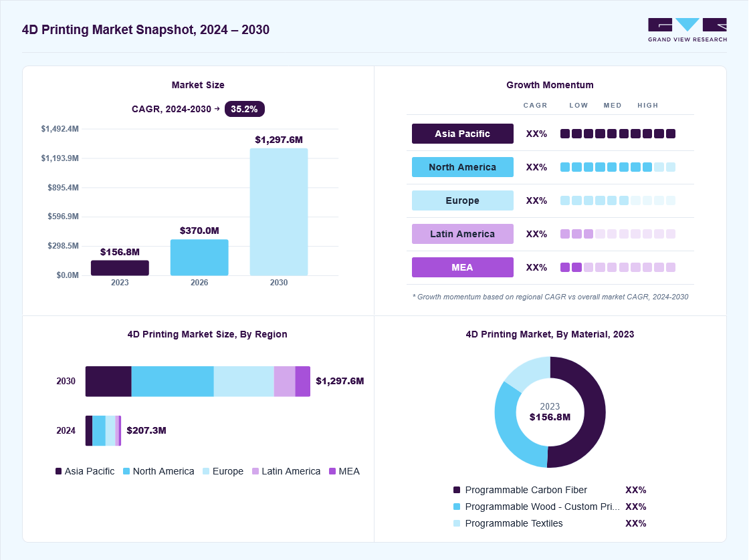Click the MEA legend swatch

pos(332,471)
